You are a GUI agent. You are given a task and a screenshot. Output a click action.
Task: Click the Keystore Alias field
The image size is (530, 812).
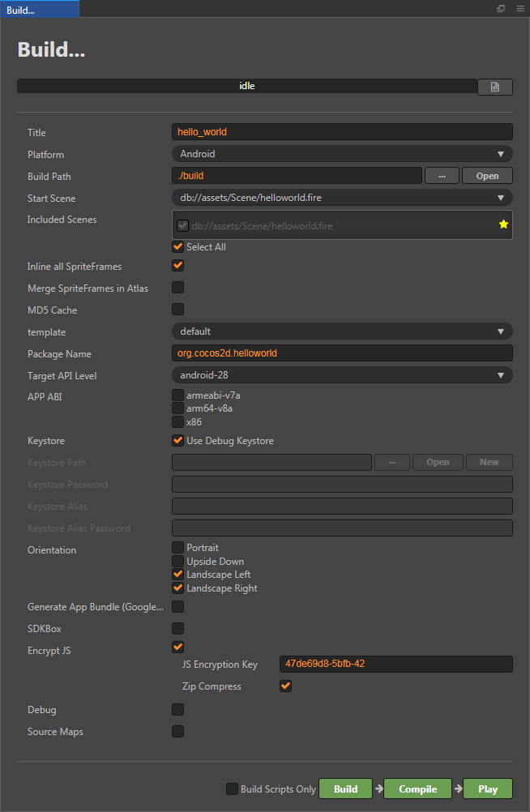point(342,506)
